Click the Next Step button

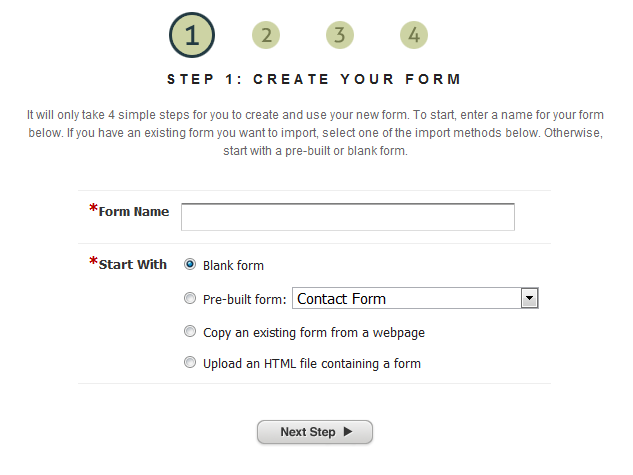[315, 432]
